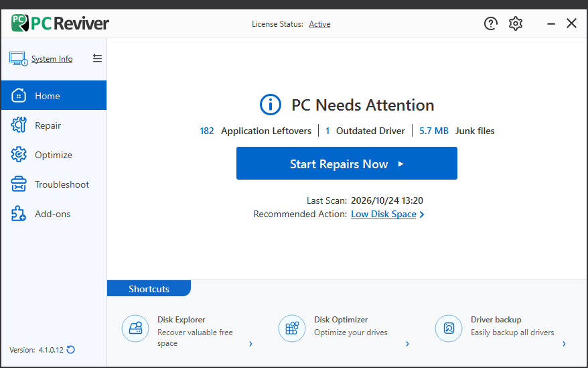Check for updates via version refresh icon
This screenshot has height=368, width=588.
tap(70, 350)
